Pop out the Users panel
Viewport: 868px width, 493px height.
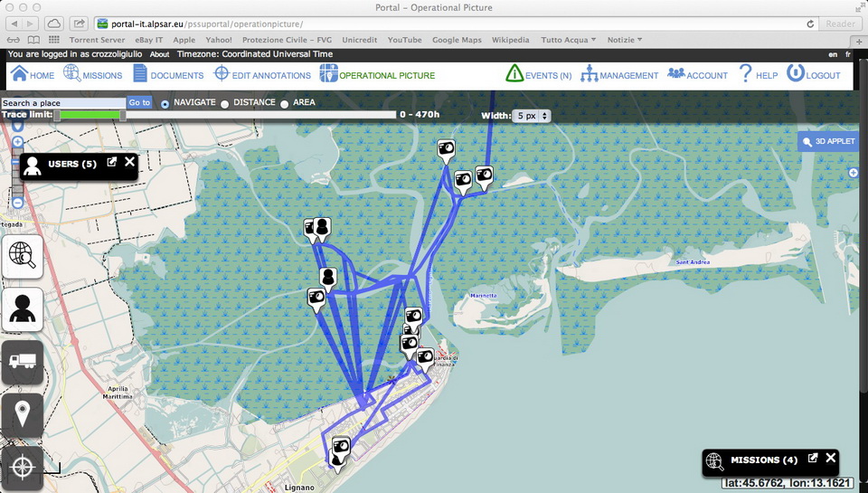coord(112,162)
